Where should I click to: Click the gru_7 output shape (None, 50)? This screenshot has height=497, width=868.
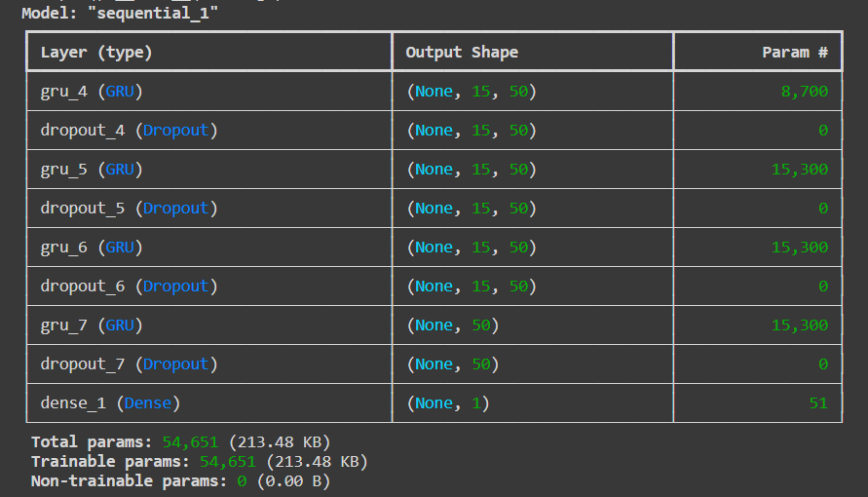coord(452,325)
